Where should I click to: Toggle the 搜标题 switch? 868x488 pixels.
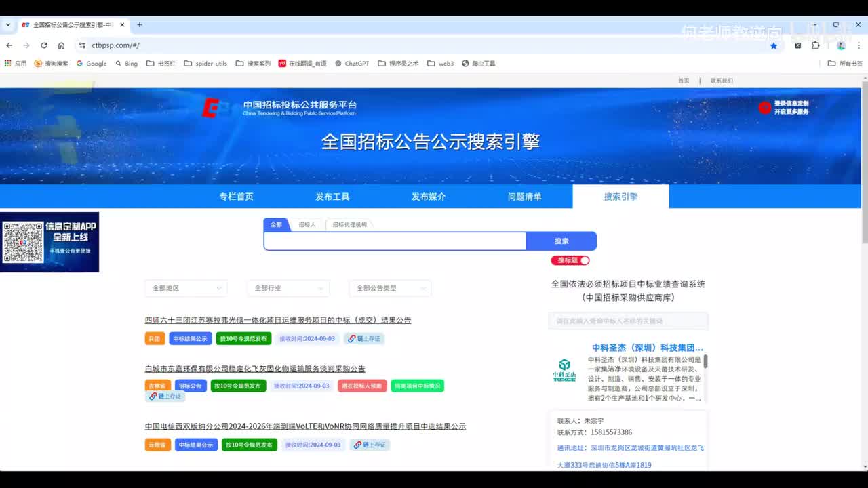point(570,260)
